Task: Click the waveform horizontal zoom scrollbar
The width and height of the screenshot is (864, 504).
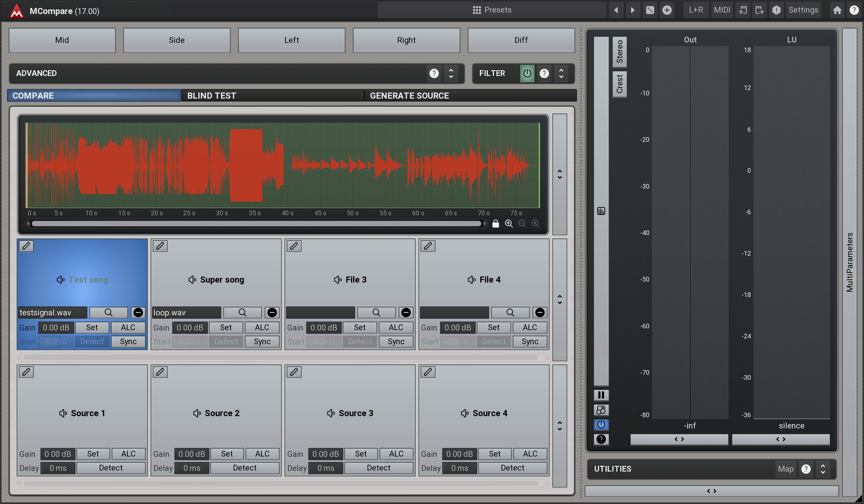Action: 256,224
